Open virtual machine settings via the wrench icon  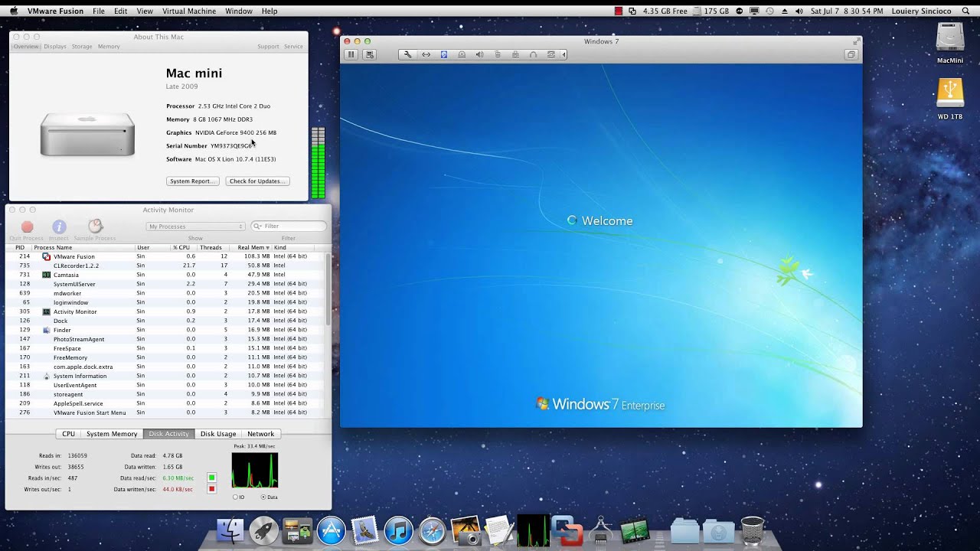pyautogui.click(x=407, y=54)
